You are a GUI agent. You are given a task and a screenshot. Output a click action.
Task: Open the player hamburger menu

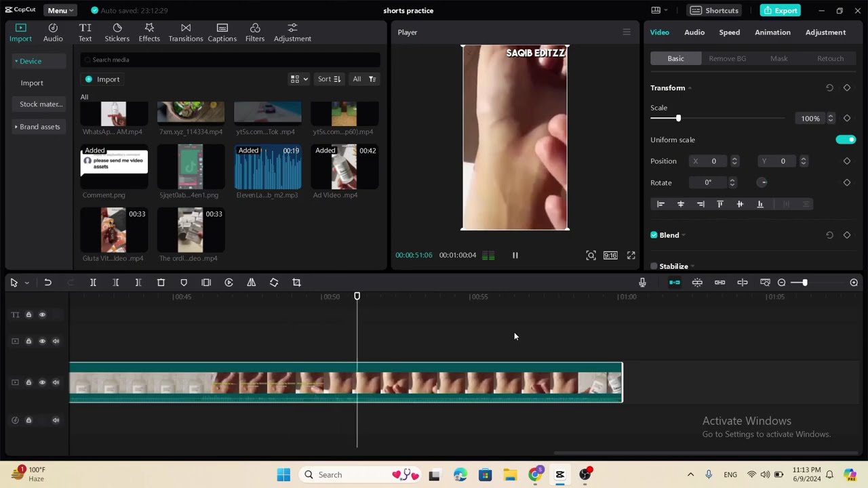[627, 33]
